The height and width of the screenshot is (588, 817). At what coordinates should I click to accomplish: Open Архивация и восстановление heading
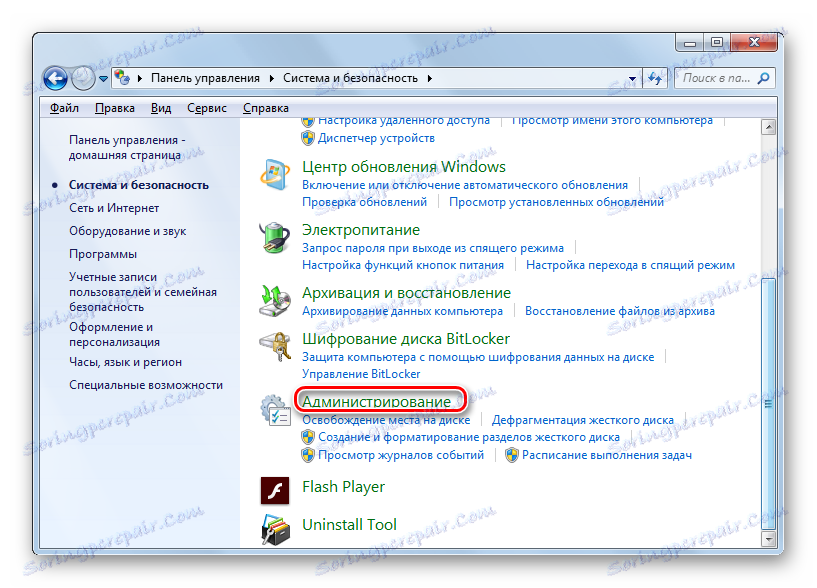click(406, 293)
